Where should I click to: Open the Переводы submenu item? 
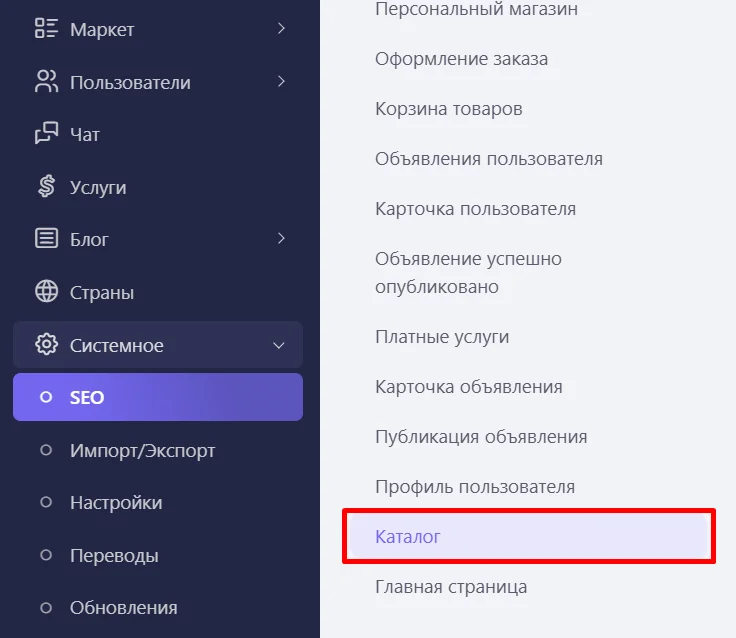[114, 556]
